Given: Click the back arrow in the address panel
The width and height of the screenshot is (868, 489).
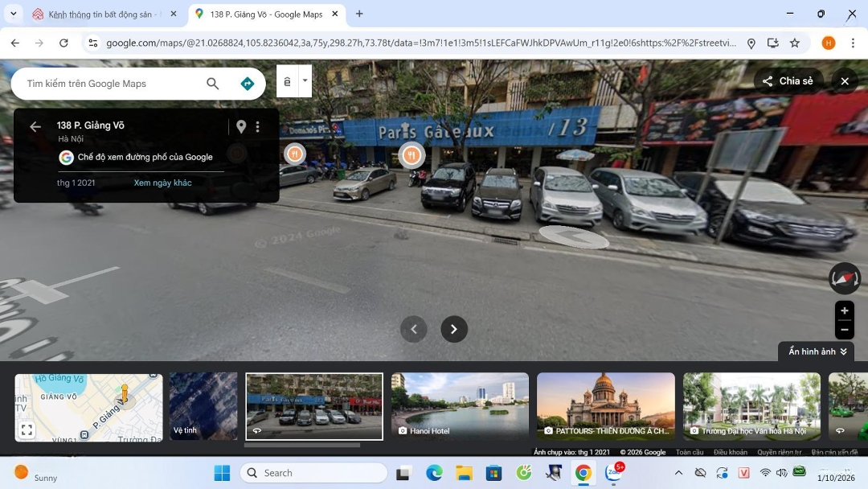Looking at the screenshot, I should 35,126.
